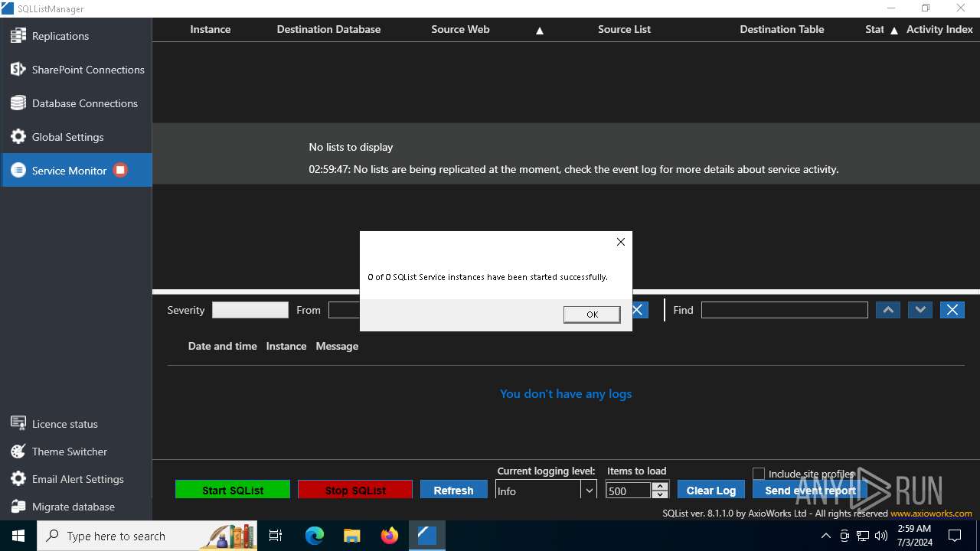
Task: Click the Database Connections icon
Action: coord(18,103)
